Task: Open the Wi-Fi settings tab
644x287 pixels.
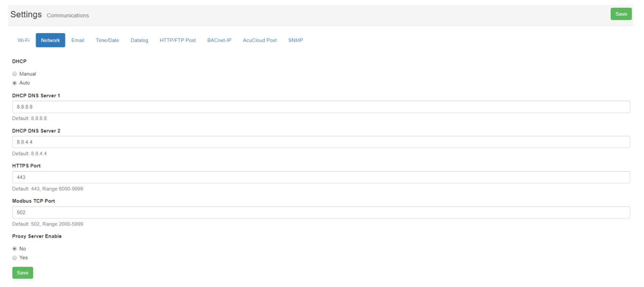Action: coord(24,40)
